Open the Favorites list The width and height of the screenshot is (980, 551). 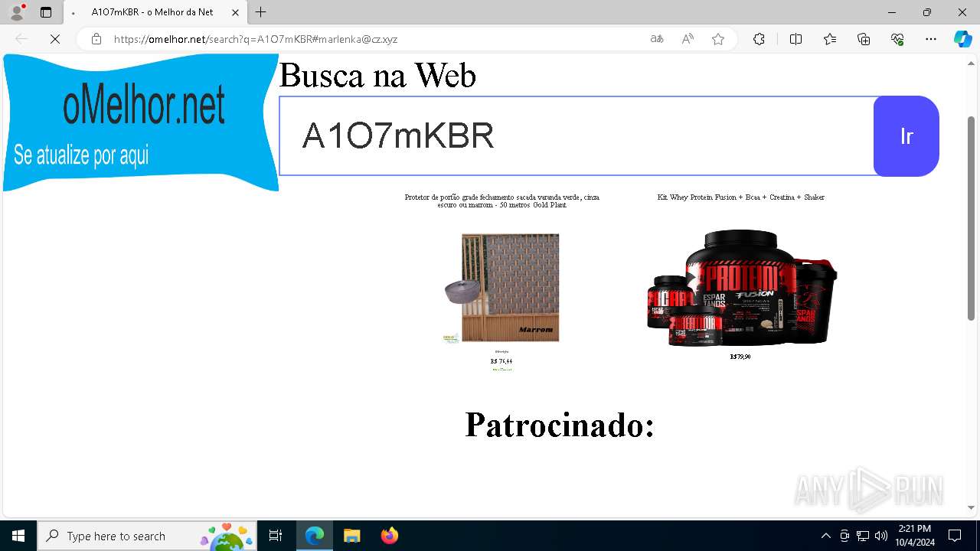(x=830, y=39)
